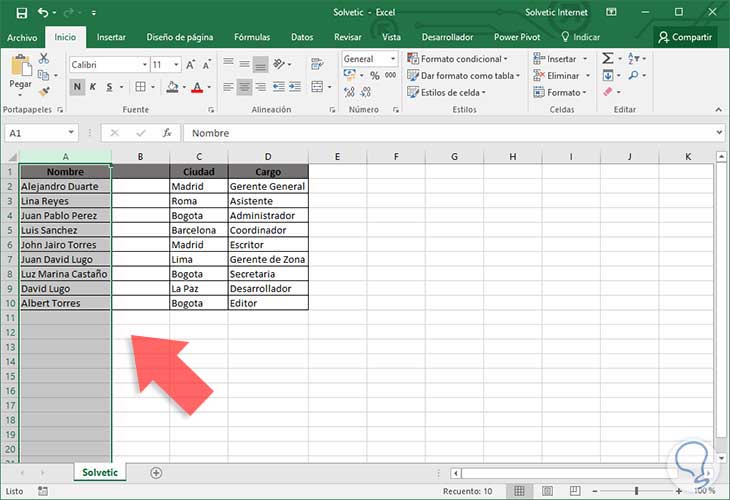Increase the decimal places
The height and width of the screenshot is (500, 730).
click(x=349, y=92)
